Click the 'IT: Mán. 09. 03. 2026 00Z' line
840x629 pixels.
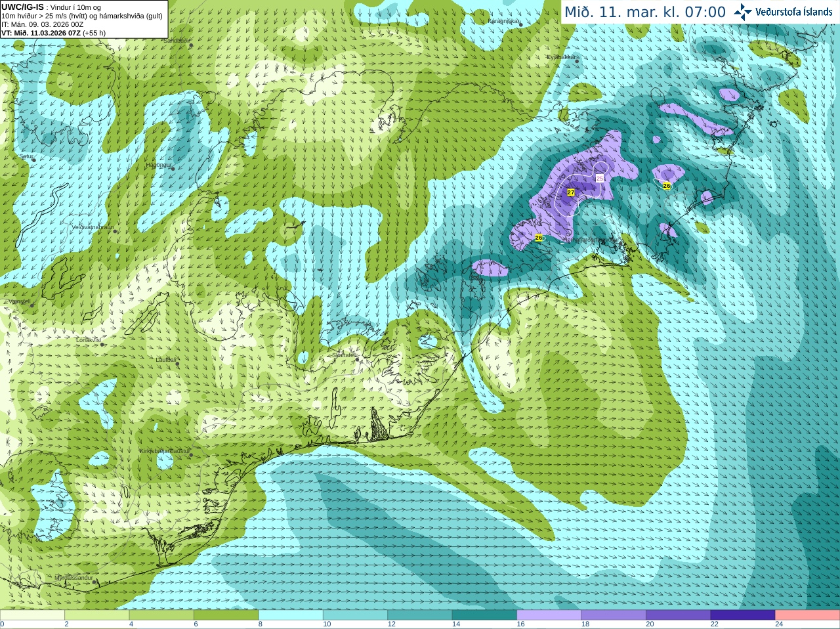pos(43,24)
